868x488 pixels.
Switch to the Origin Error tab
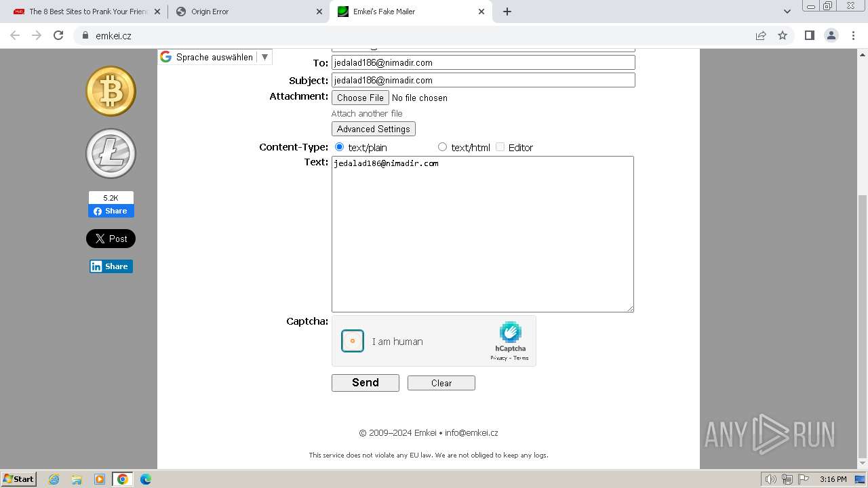coord(249,12)
